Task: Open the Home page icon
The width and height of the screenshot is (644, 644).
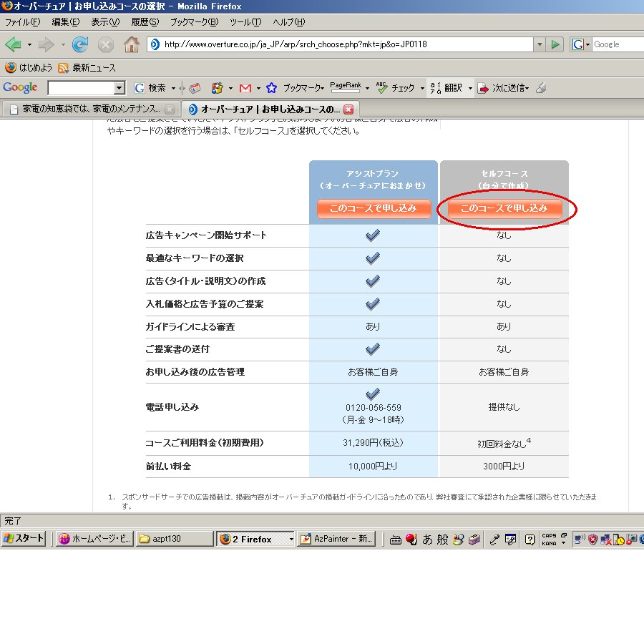Action: (x=132, y=44)
